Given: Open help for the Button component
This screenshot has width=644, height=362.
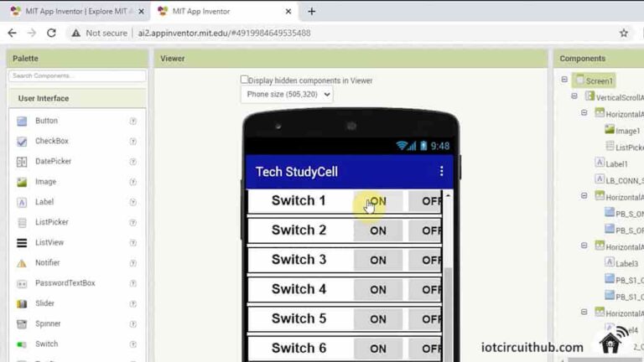Looking at the screenshot, I should 133,121.
